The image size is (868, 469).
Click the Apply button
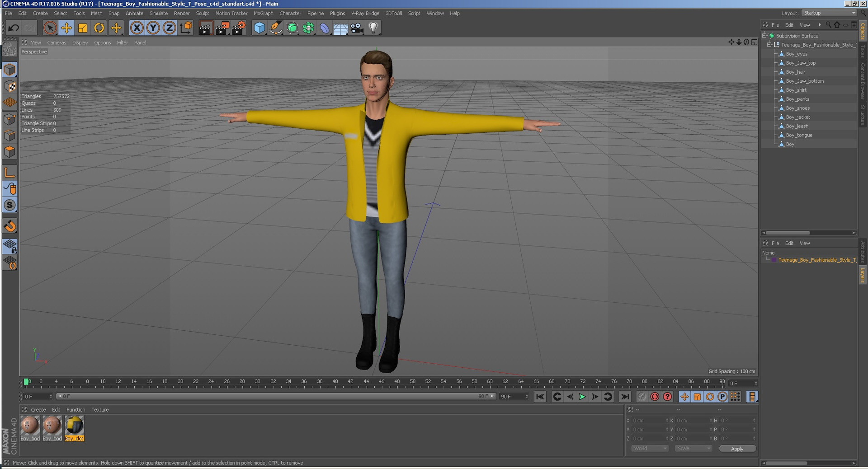point(737,449)
